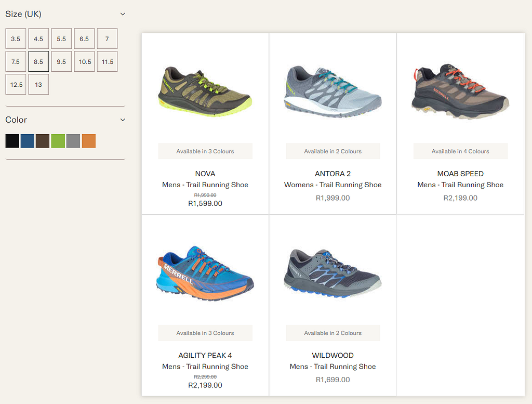Screen dimensions: 532x404
Task: Collapse the Color filter chevron
Action: pyautogui.click(x=123, y=120)
